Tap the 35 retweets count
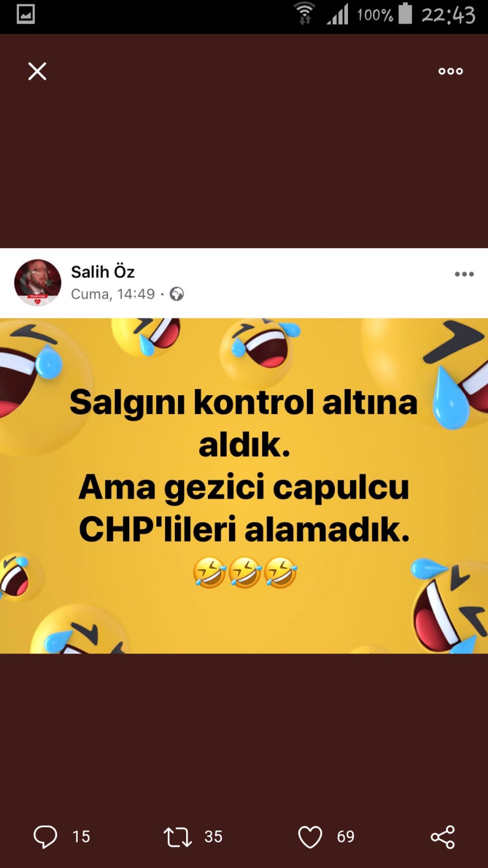 [213, 837]
